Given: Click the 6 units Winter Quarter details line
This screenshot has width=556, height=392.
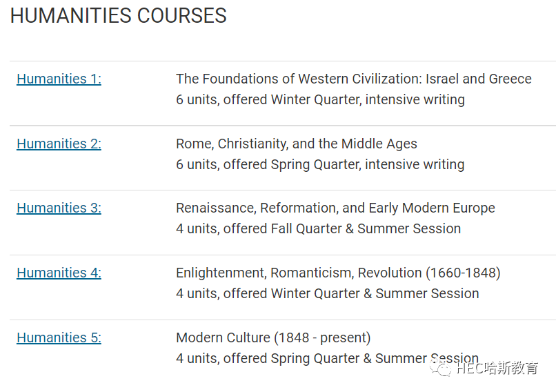Looking at the screenshot, I should [320, 99].
